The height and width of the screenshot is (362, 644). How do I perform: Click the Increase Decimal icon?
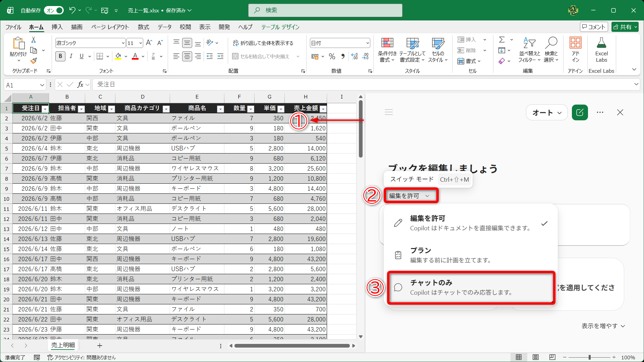tap(355, 56)
